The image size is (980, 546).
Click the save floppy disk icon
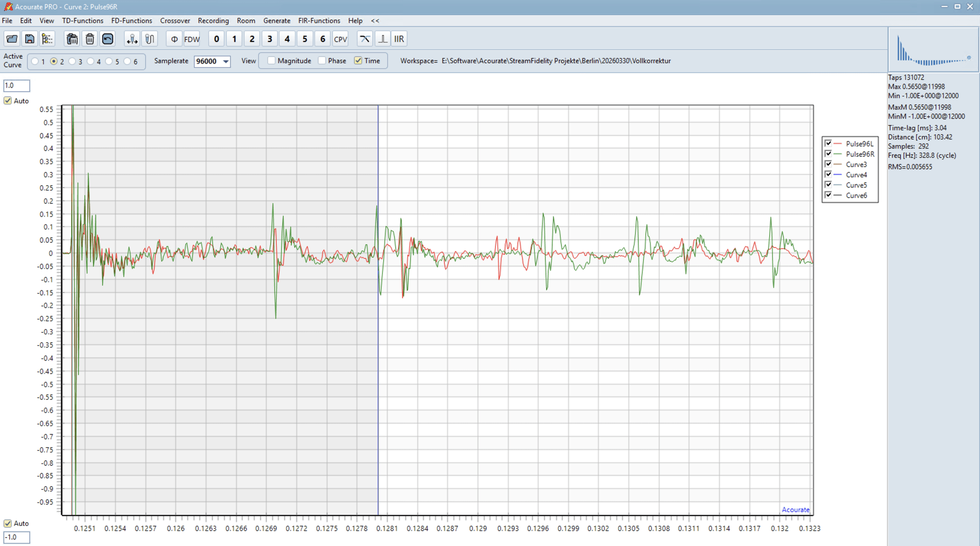tap(29, 39)
